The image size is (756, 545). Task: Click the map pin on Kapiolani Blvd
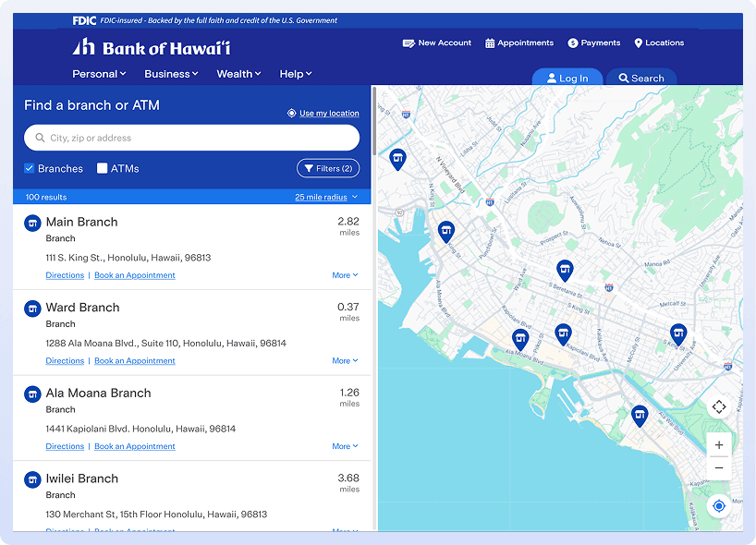click(563, 333)
